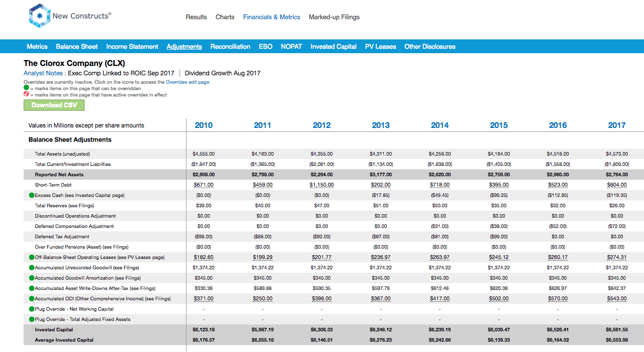The height and width of the screenshot is (352, 644).
Task: Click the green dot beside Accumulated Goodwill Amortization
Action: pyautogui.click(x=31, y=278)
